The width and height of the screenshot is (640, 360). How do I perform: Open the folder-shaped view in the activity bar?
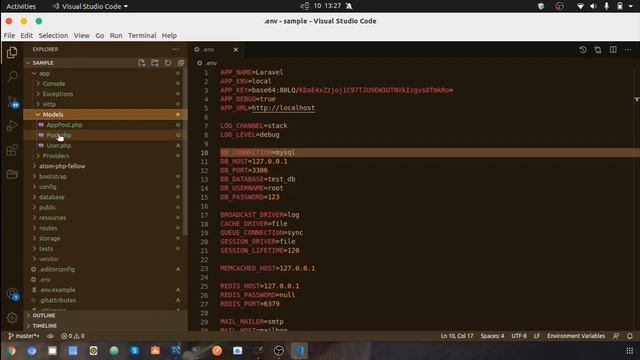(x=12, y=174)
